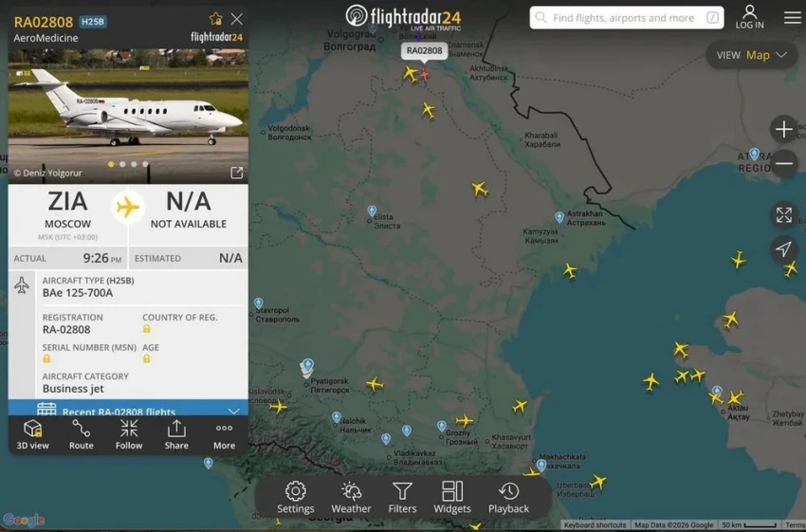Open the Weather layer options
Image resolution: width=806 pixels, height=532 pixels.
(x=351, y=497)
